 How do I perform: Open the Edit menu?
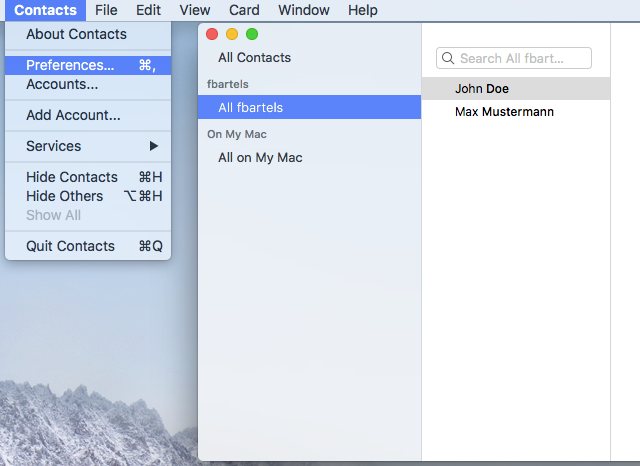click(x=148, y=10)
